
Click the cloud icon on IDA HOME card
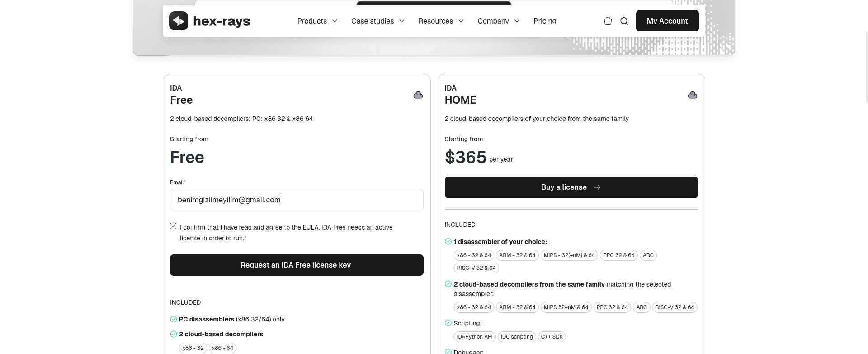(693, 95)
